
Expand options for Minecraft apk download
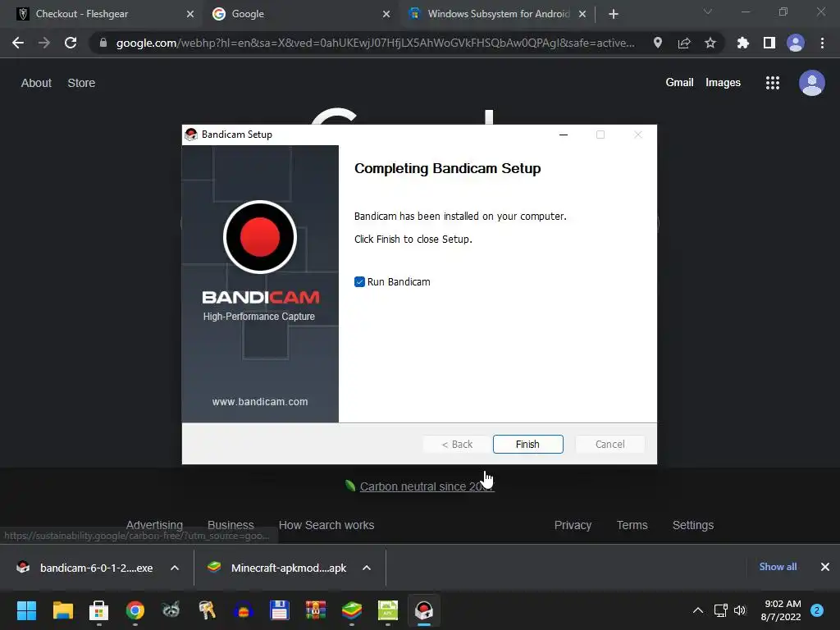point(367,568)
